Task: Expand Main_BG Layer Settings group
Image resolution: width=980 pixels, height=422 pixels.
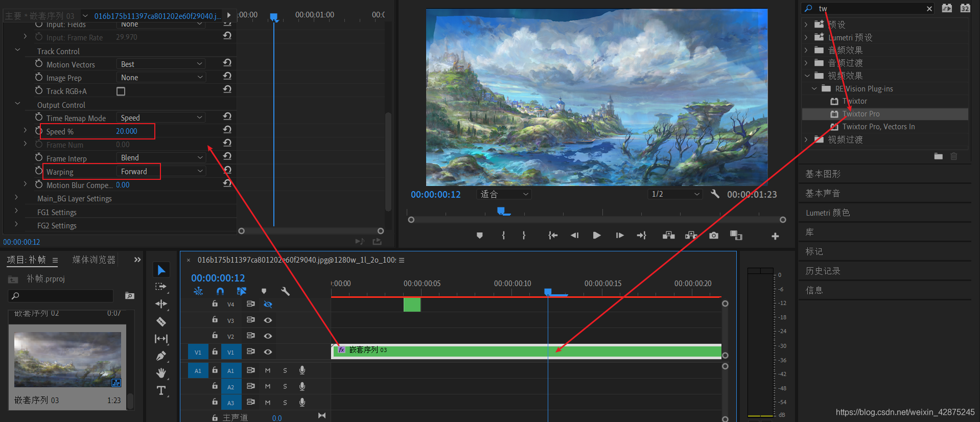Action: [x=16, y=198]
